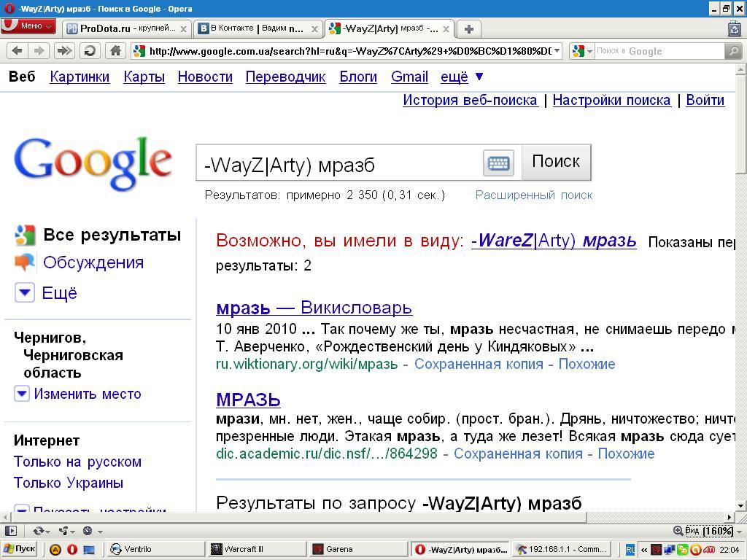
Task: Open the Opera Меню button
Action: (x=28, y=26)
